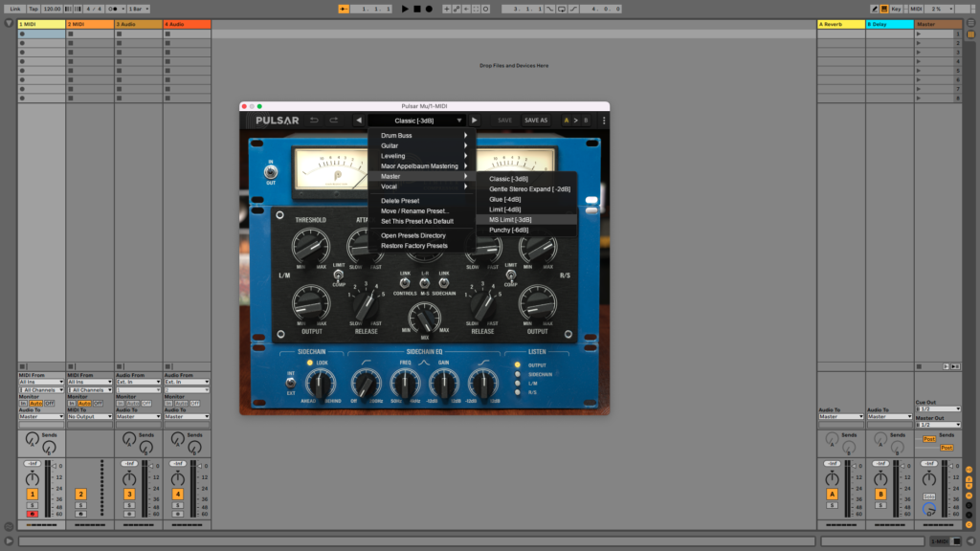Toggle track 3 activator button
This screenshot has width=980, height=551.
click(x=129, y=495)
